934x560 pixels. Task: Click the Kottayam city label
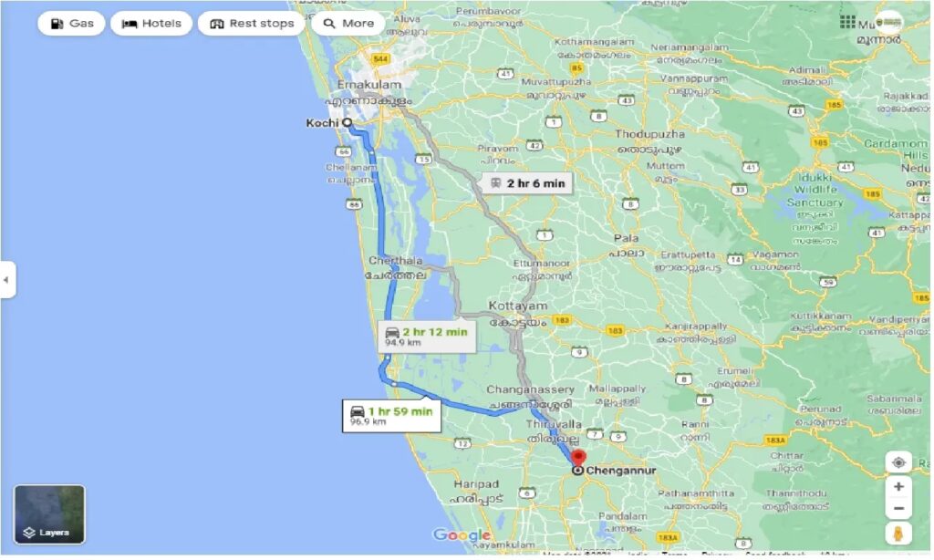click(x=518, y=306)
